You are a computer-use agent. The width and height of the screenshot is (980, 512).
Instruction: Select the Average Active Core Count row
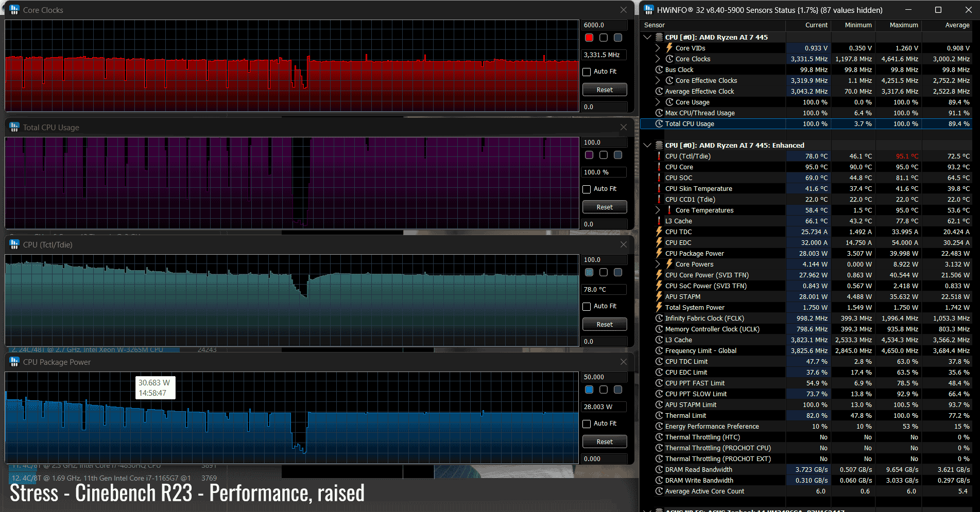(x=806, y=491)
